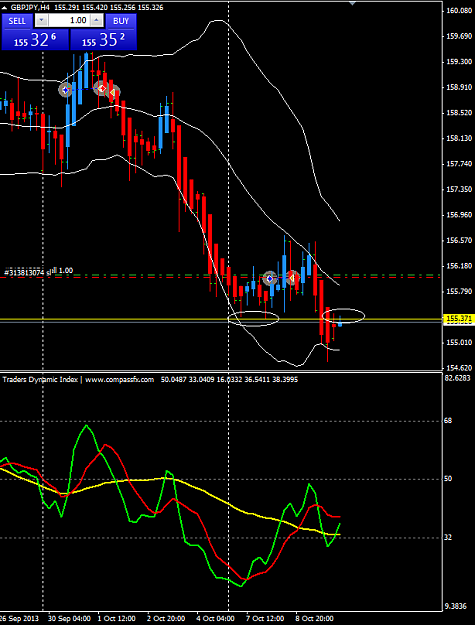Select yellow arrow trade marker near 1 Oct
Screen dimensions: 475x625
point(113,92)
